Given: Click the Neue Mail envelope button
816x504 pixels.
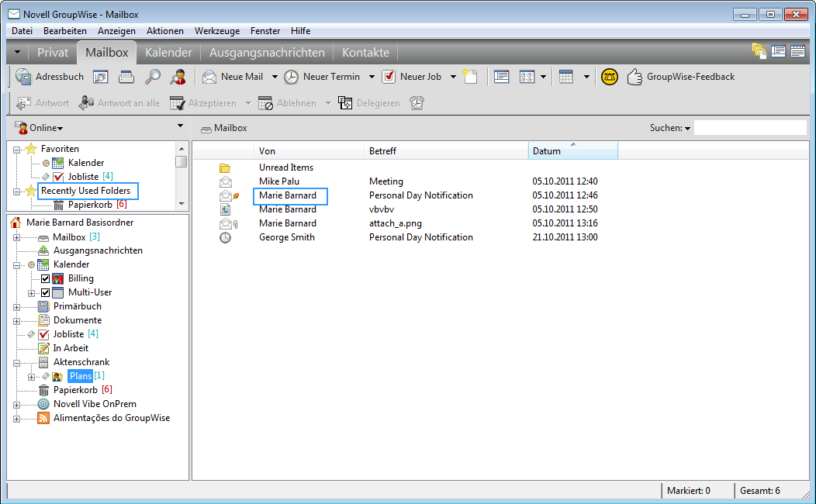Looking at the screenshot, I should point(233,77).
